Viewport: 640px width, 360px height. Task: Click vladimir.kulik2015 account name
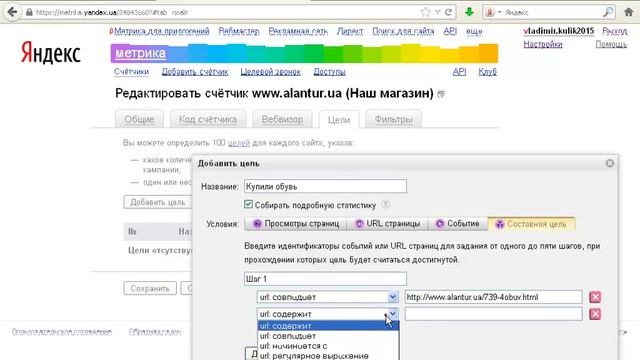[559, 31]
